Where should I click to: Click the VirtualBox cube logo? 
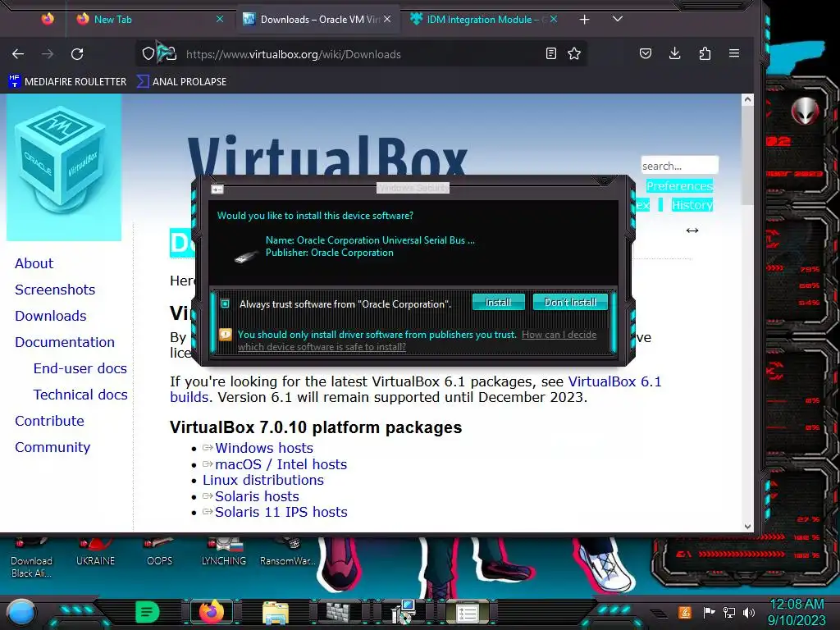(x=64, y=167)
